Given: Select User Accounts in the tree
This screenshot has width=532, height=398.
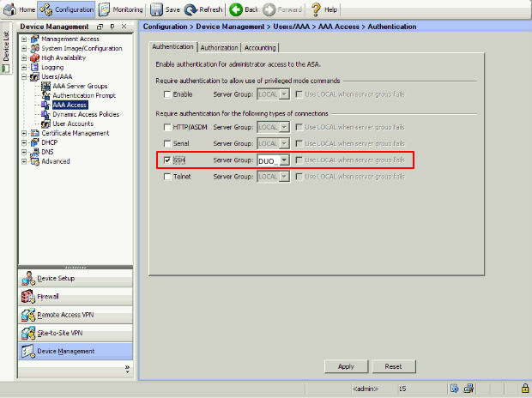Looking at the screenshot, I should [x=73, y=124].
